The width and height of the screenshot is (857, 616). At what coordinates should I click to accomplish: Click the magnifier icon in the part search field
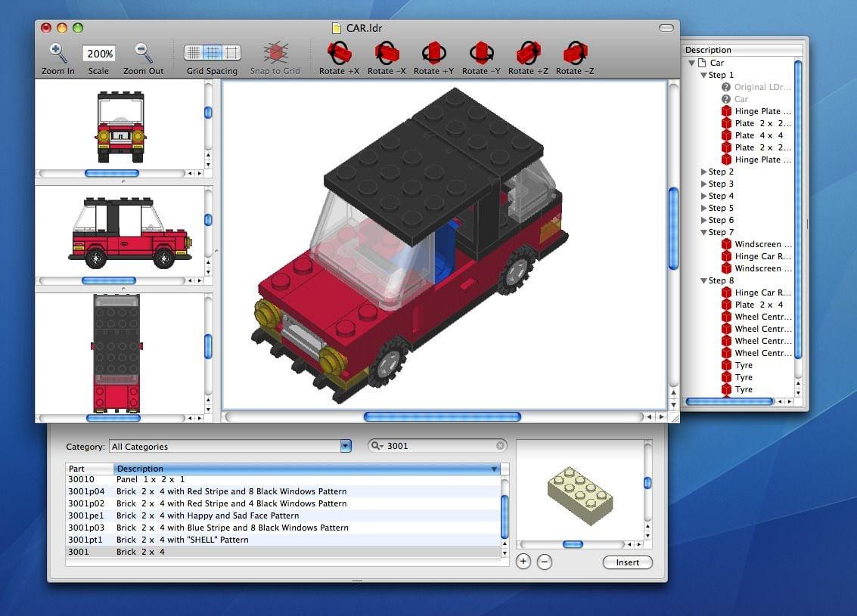click(x=377, y=446)
